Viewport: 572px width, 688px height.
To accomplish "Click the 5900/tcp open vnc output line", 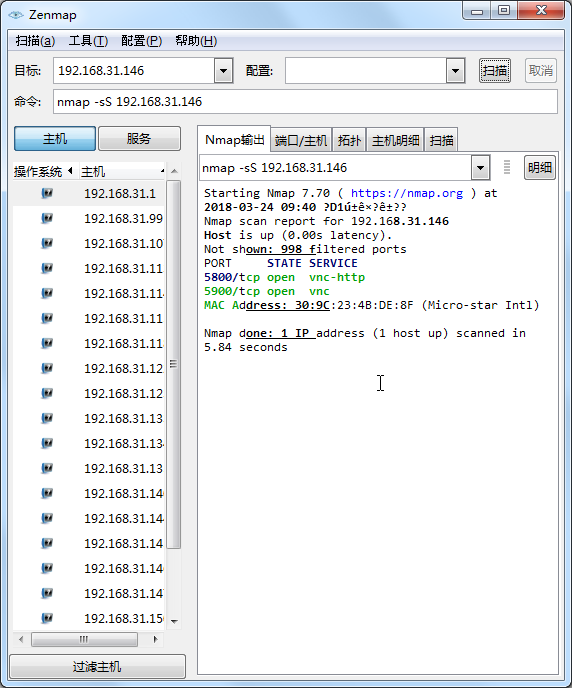I will tap(267, 291).
